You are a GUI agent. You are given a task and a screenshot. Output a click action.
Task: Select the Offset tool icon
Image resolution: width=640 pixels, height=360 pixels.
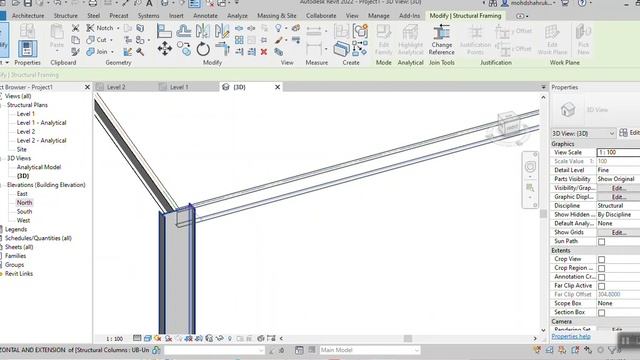click(x=184, y=31)
